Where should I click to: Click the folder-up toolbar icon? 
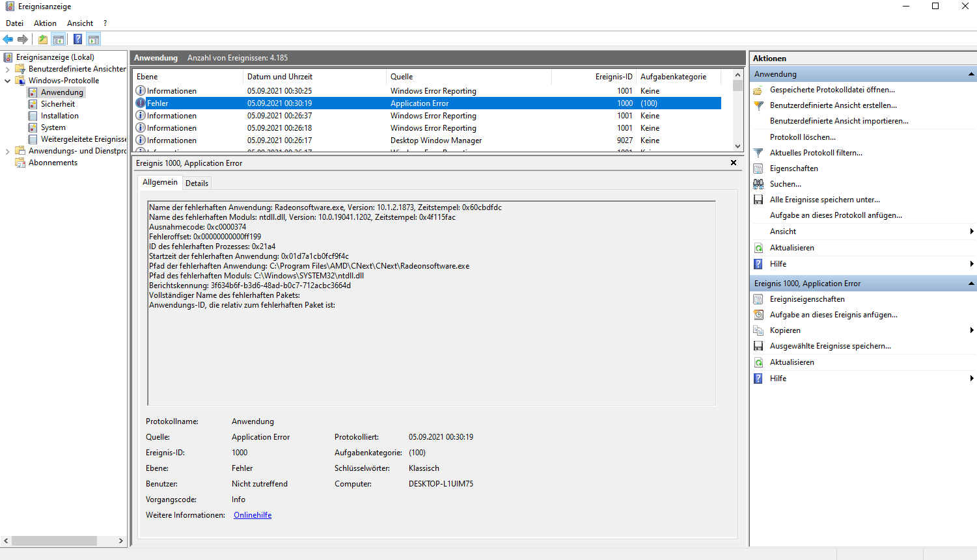(x=43, y=40)
